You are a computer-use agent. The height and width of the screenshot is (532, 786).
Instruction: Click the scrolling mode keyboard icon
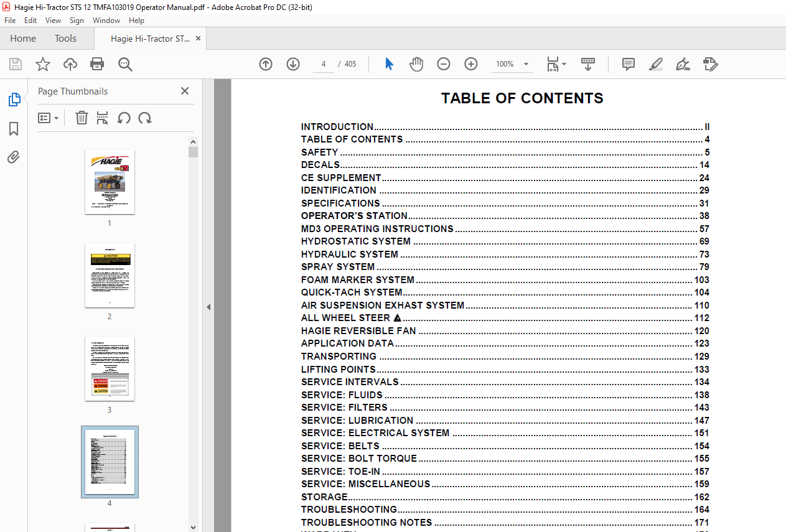coord(588,64)
